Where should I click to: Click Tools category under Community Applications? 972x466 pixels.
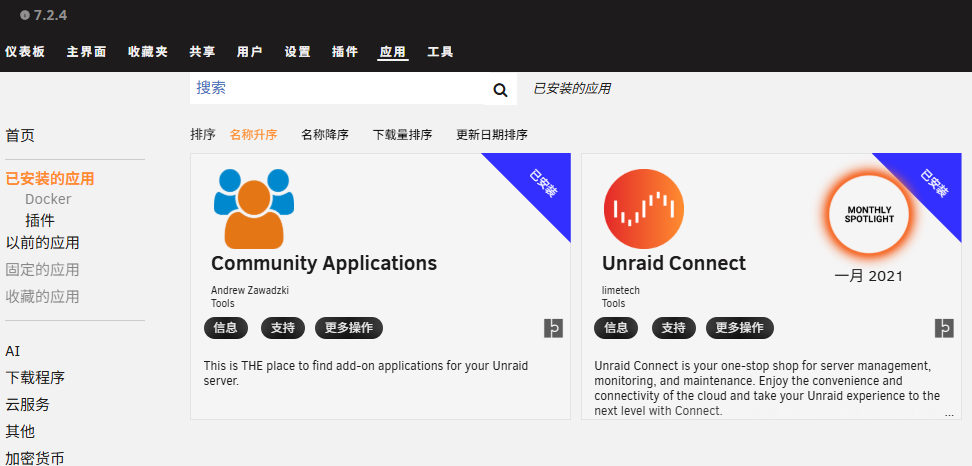coord(223,304)
